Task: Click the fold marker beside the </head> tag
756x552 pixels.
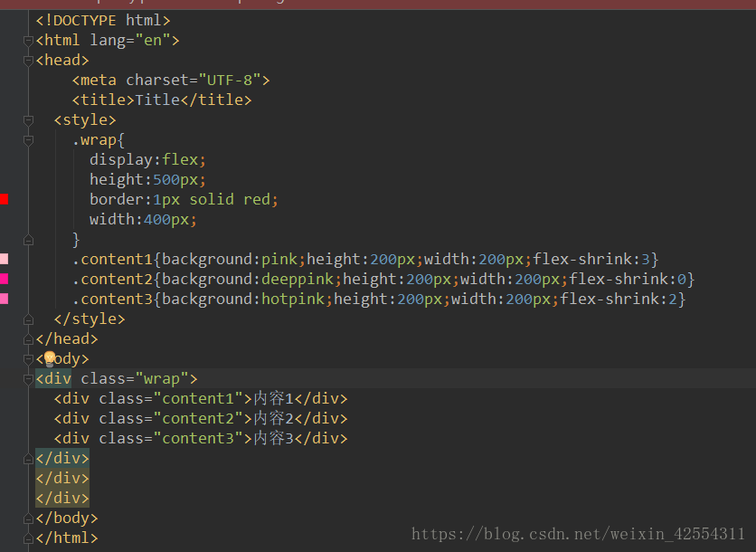Action: (28, 339)
